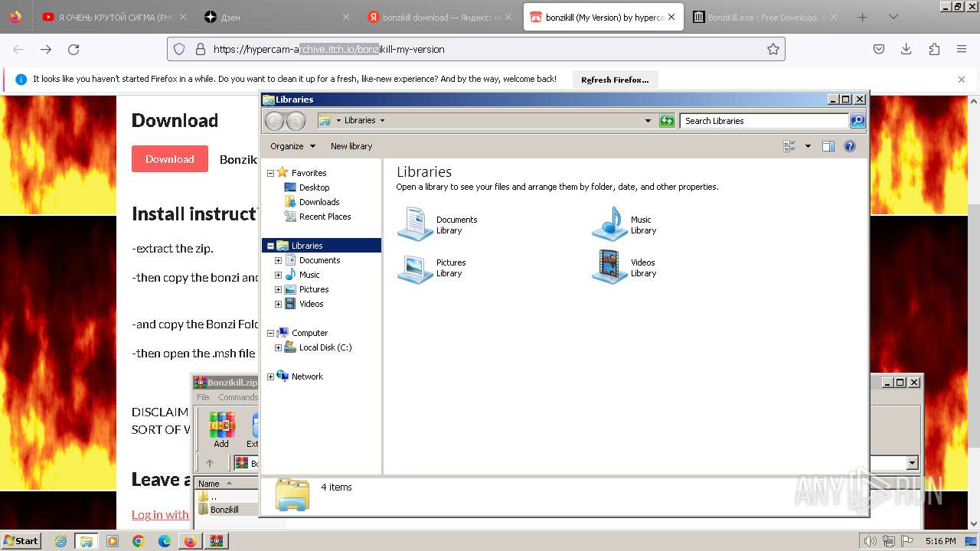Screen dimensions: 980x551
Task: Click the green Refresh button in address bar
Action: click(667, 120)
